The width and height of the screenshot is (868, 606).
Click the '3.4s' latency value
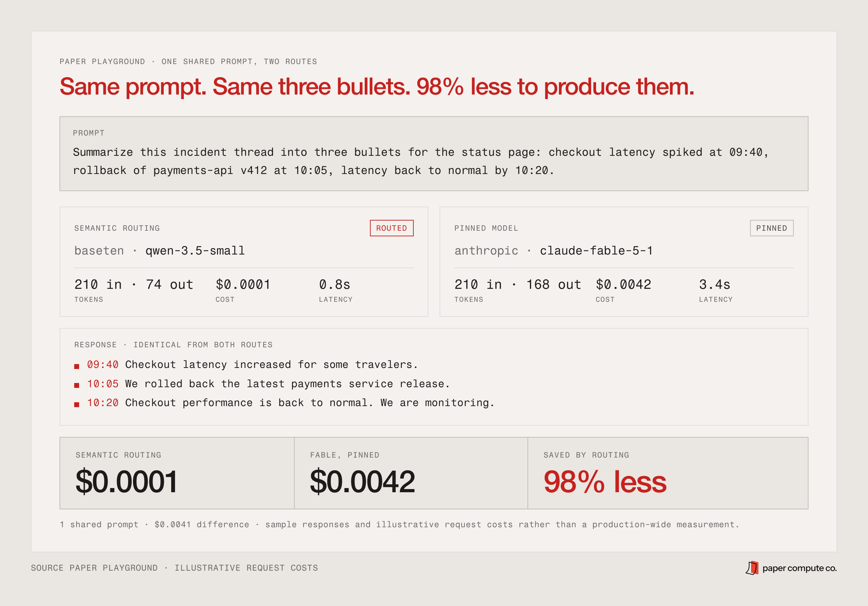[x=714, y=284]
